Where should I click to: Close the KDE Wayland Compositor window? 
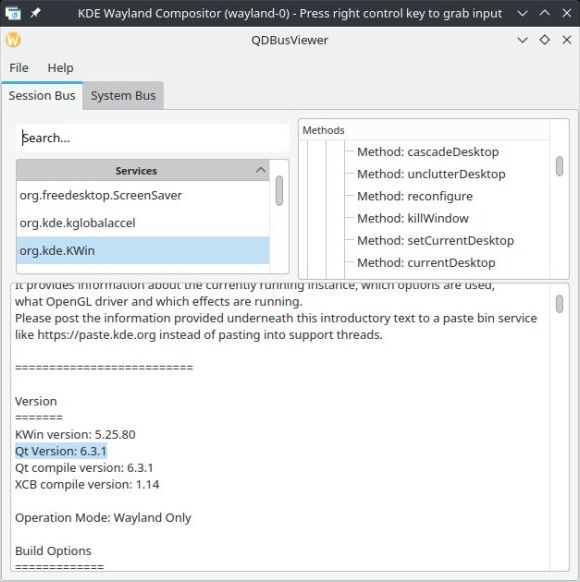[x=567, y=13]
